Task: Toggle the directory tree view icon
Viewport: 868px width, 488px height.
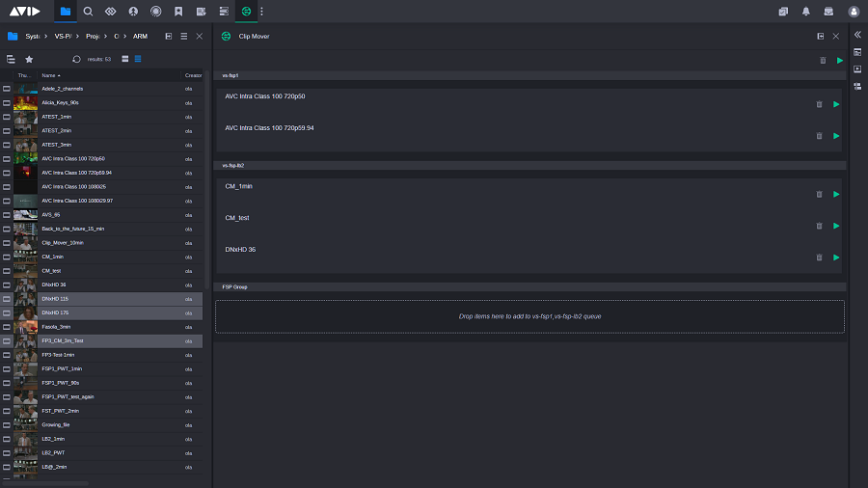Action: tap(11, 59)
